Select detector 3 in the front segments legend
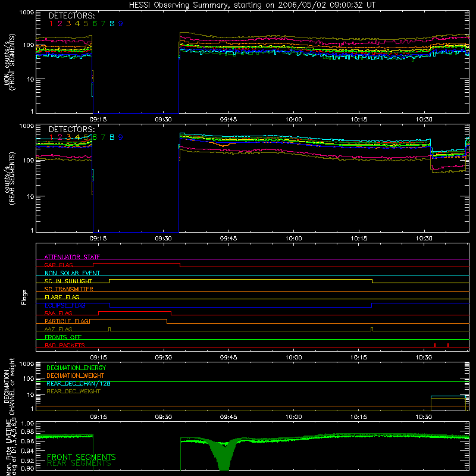This screenshot has height=476, width=476. coord(68,24)
